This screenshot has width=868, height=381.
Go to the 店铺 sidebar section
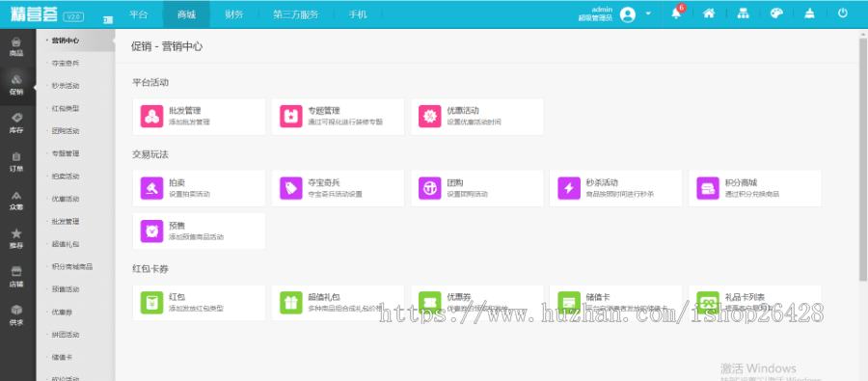16,277
